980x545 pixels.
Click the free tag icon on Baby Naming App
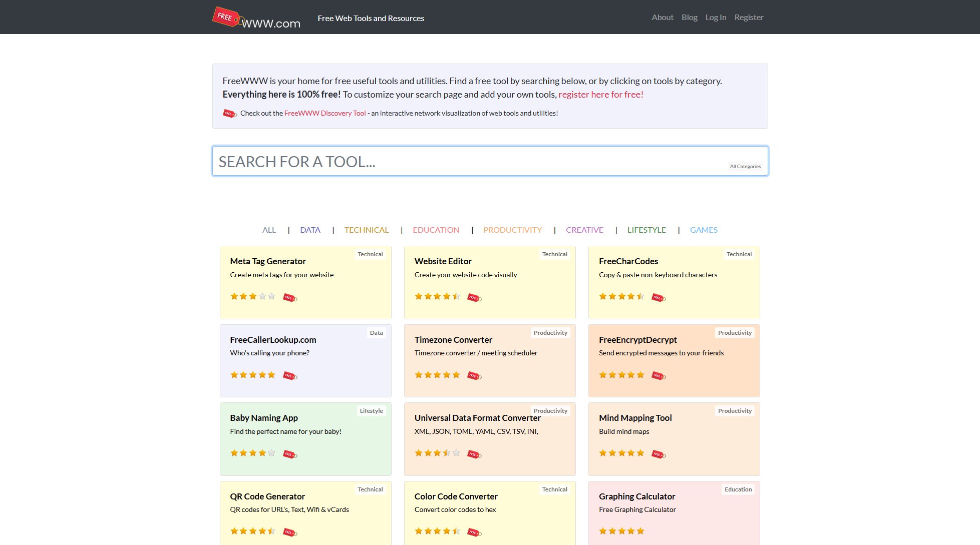click(x=290, y=454)
